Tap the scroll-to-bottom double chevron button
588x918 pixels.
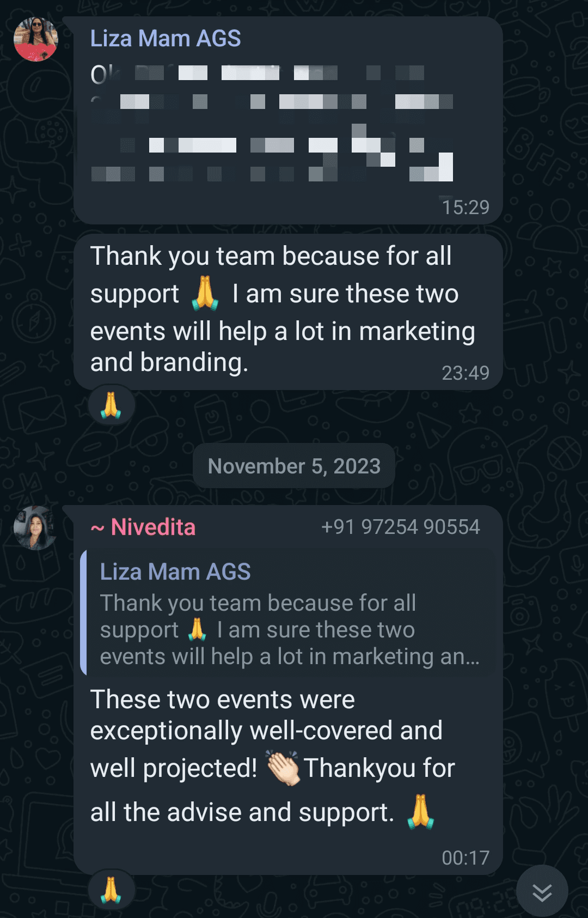coord(542,892)
